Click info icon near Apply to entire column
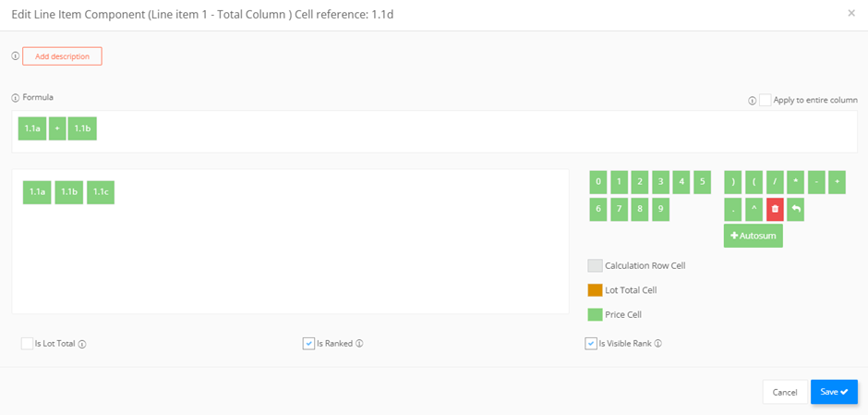Image resolution: width=868 pixels, height=415 pixels. [752, 101]
